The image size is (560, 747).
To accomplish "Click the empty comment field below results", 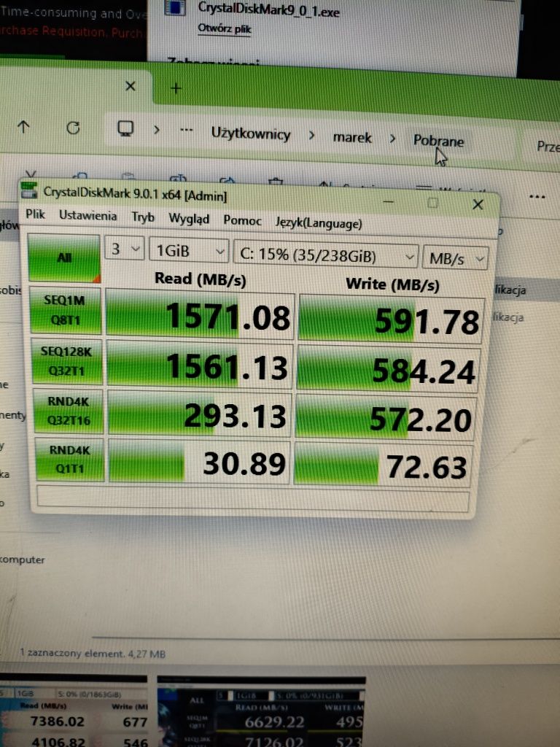I will [x=253, y=498].
